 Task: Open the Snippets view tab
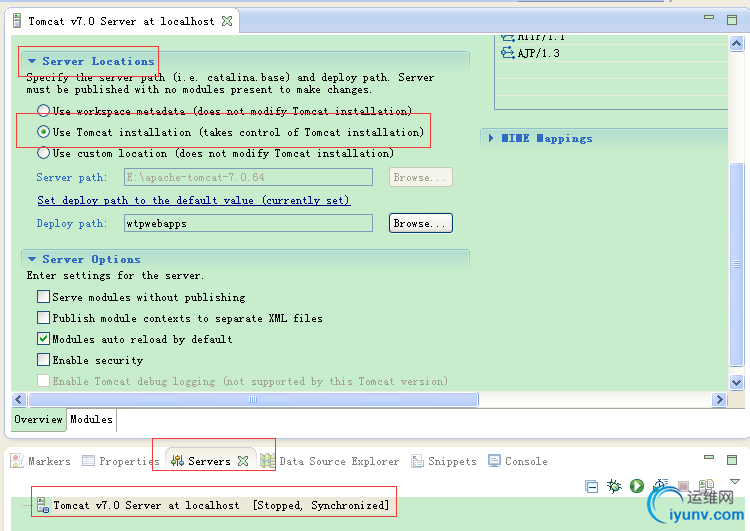click(444, 461)
